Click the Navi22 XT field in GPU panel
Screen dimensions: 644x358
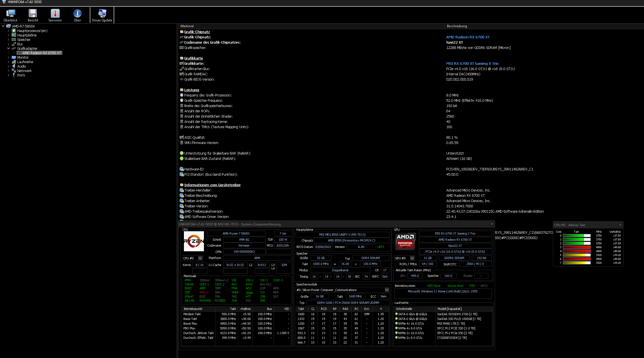click(x=455, y=246)
